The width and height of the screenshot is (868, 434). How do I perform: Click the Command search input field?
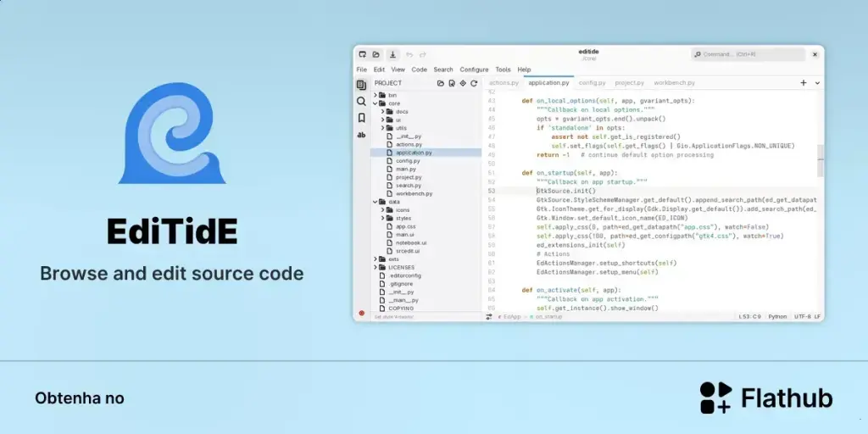coord(748,54)
